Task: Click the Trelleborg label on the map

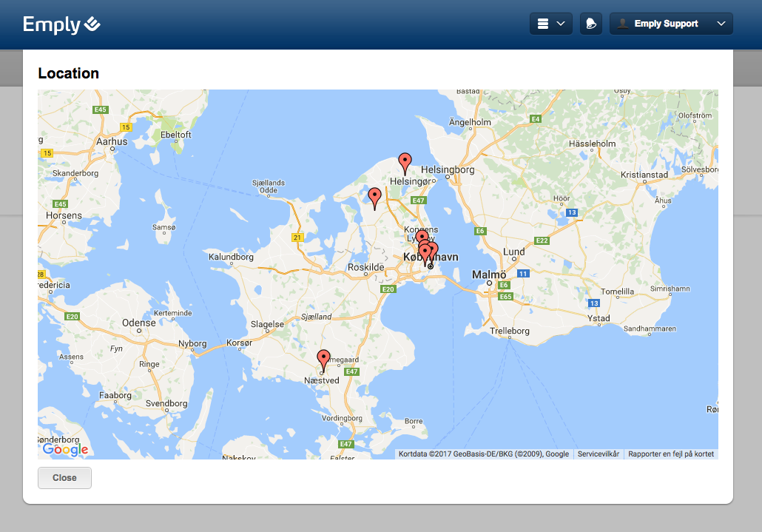Action: (509, 331)
